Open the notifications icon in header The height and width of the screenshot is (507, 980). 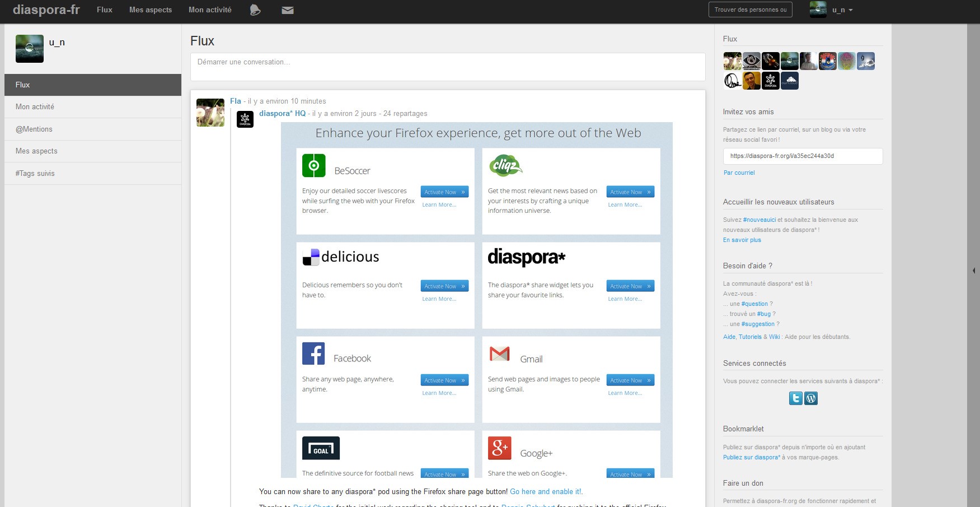point(255,10)
